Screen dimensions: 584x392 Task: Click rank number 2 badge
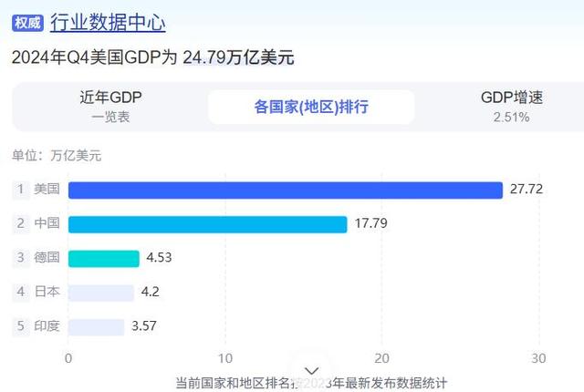(21, 223)
